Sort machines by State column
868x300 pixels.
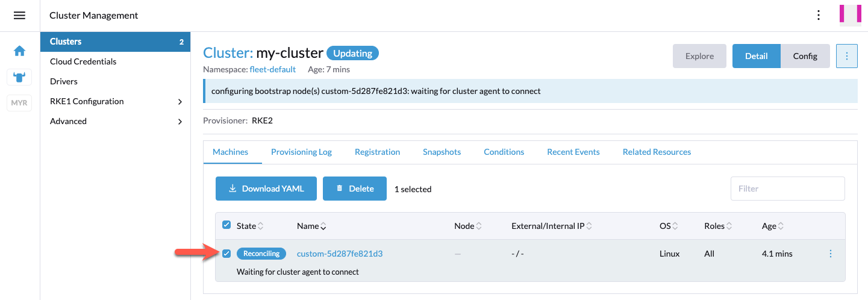pyautogui.click(x=250, y=226)
